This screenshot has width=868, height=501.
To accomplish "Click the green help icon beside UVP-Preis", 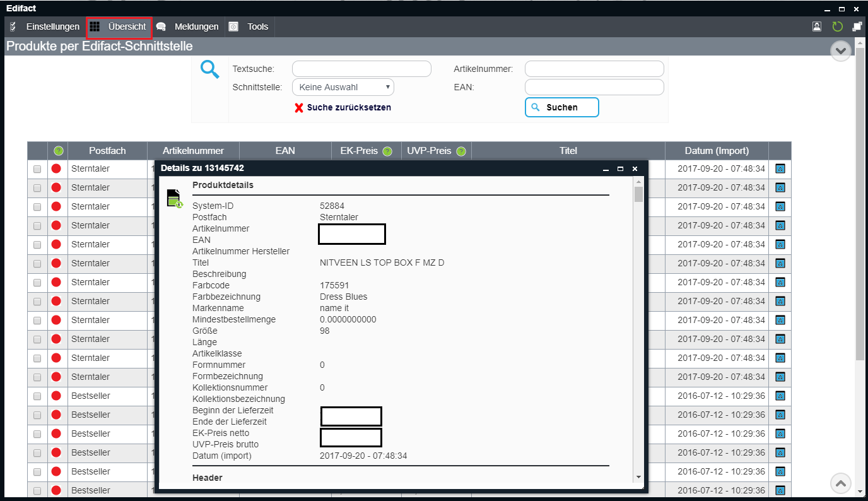I will 461,151.
